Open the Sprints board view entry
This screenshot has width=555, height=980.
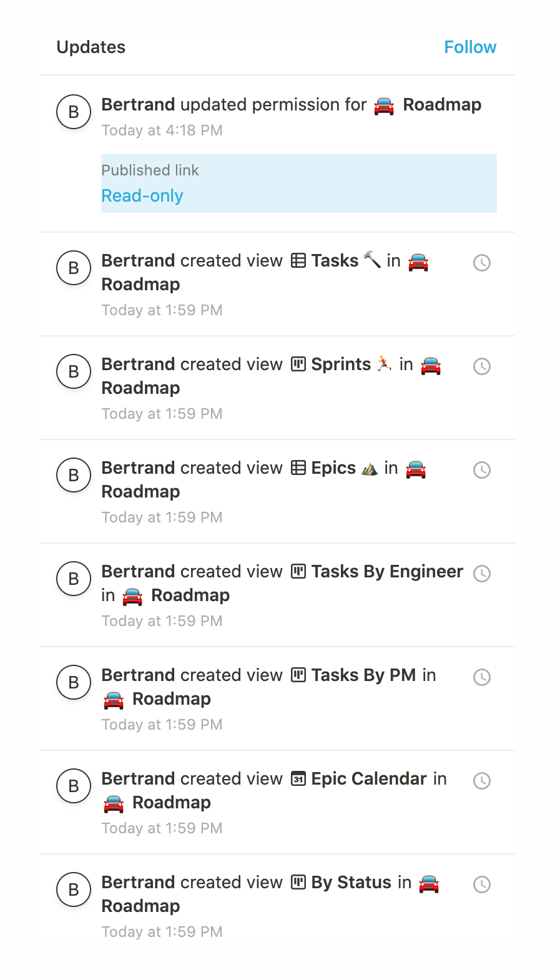click(x=341, y=365)
